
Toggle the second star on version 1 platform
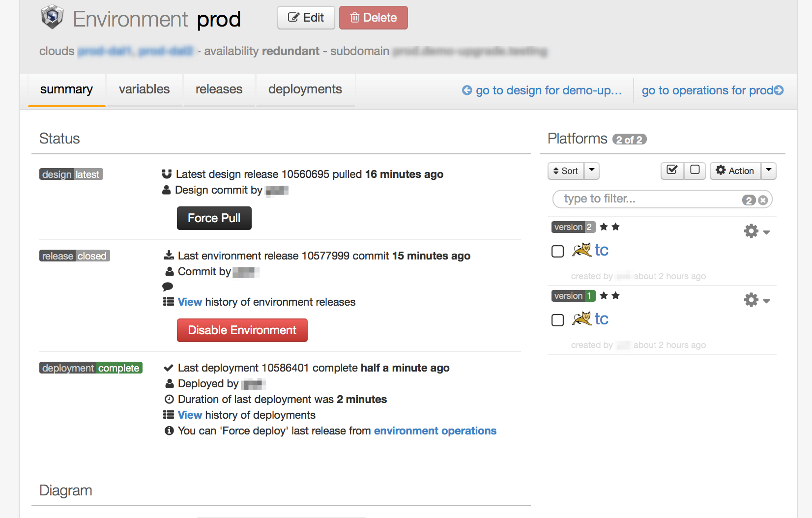616,295
